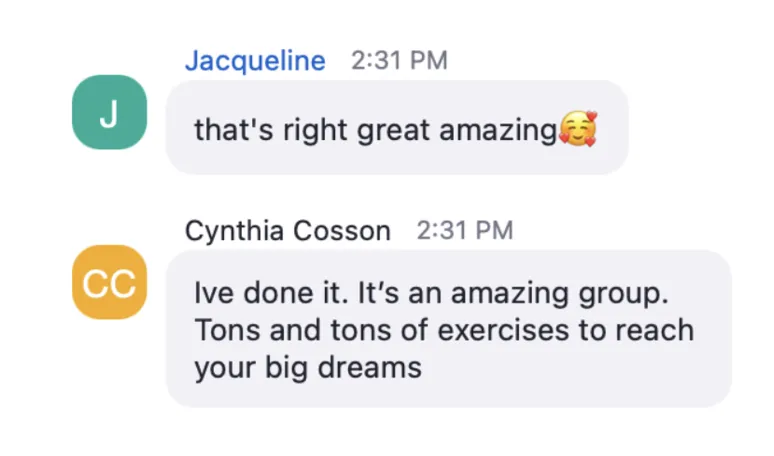Click the word "that's" in Jacqueline's message
This screenshot has width=774, height=456.
pos(234,130)
